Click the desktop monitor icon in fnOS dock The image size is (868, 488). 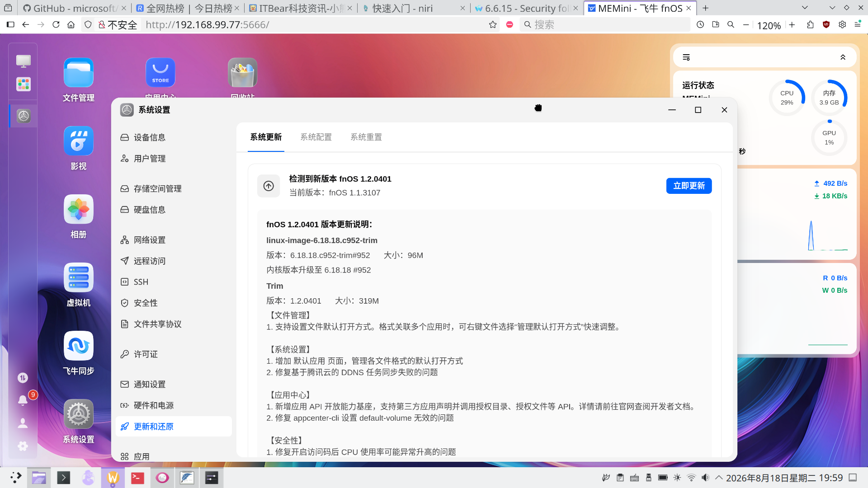[x=24, y=61]
